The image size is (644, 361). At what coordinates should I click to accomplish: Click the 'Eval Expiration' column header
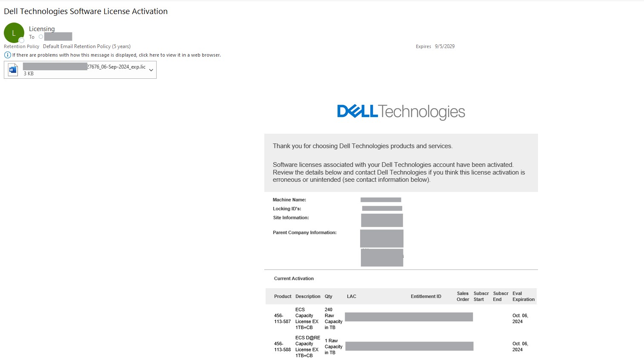coord(524,296)
